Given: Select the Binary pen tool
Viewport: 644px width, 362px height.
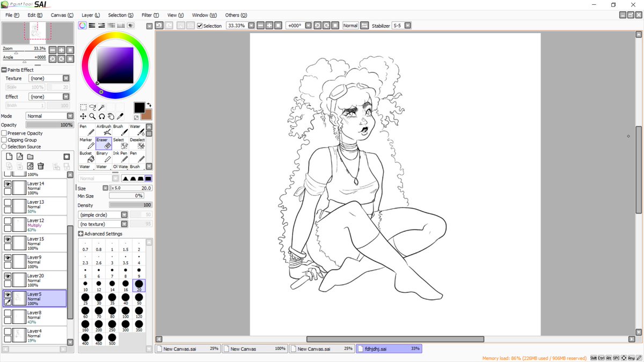Looking at the screenshot, I should (x=104, y=157).
